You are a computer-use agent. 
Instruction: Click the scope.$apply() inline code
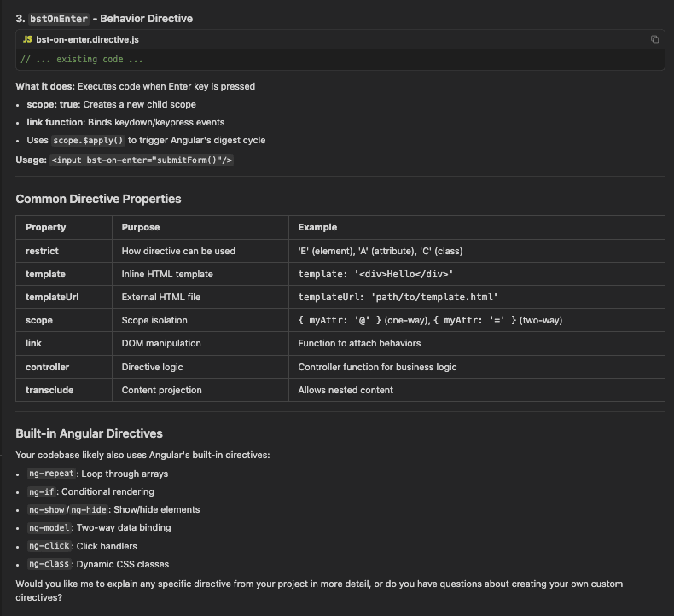point(88,141)
